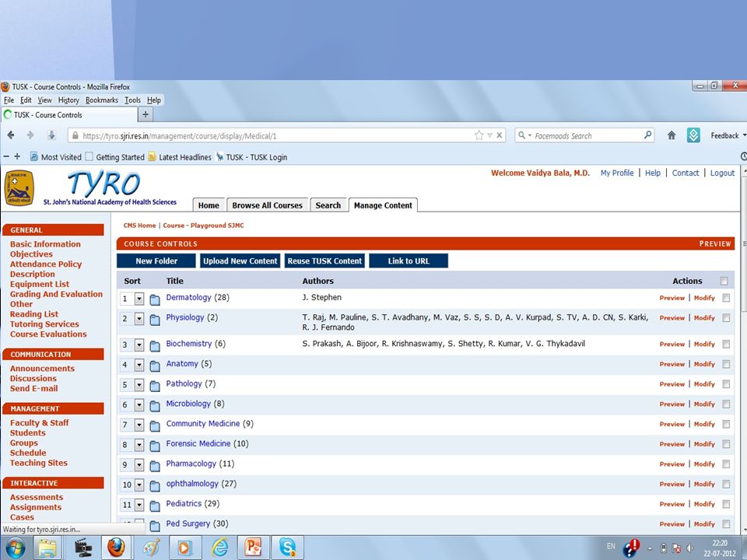Image resolution: width=747 pixels, height=560 pixels.
Task: Tick the checkbox for Pathology row
Action: (x=726, y=383)
